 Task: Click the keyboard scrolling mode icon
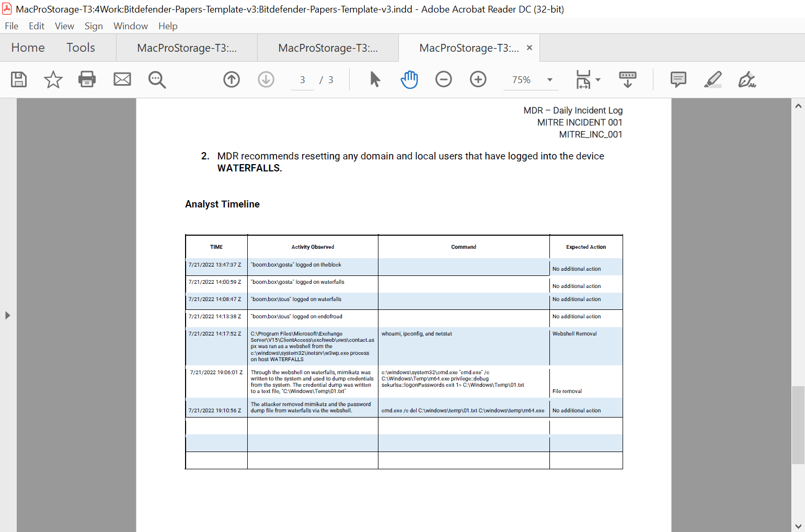(x=628, y=79)
